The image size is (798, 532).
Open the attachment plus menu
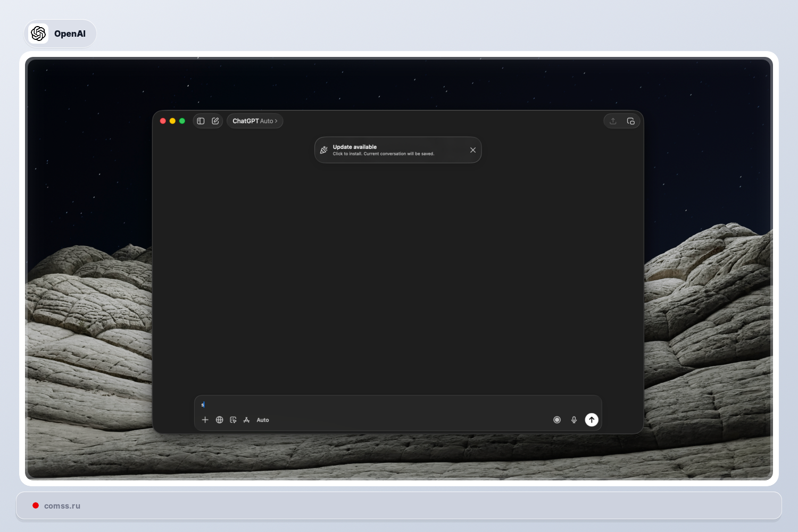[205, 420]
